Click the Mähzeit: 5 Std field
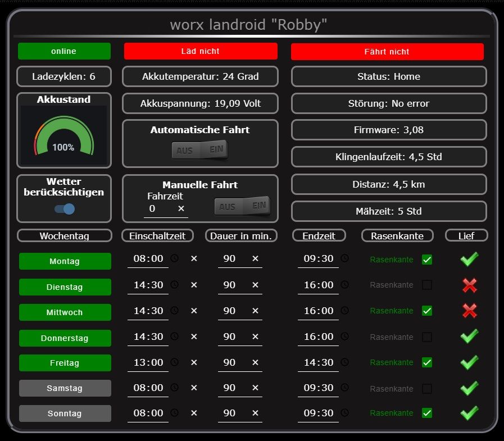504x441 pixels. coord(389,211)
